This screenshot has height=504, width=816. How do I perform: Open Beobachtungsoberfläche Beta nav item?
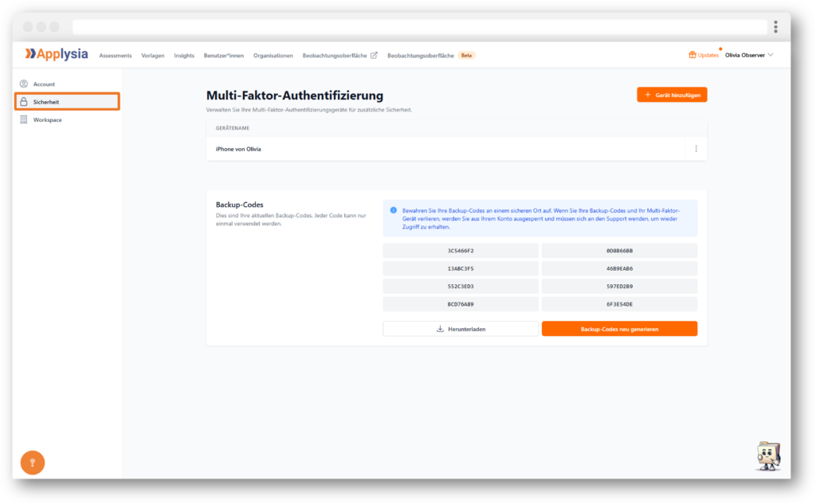(431, 55)
